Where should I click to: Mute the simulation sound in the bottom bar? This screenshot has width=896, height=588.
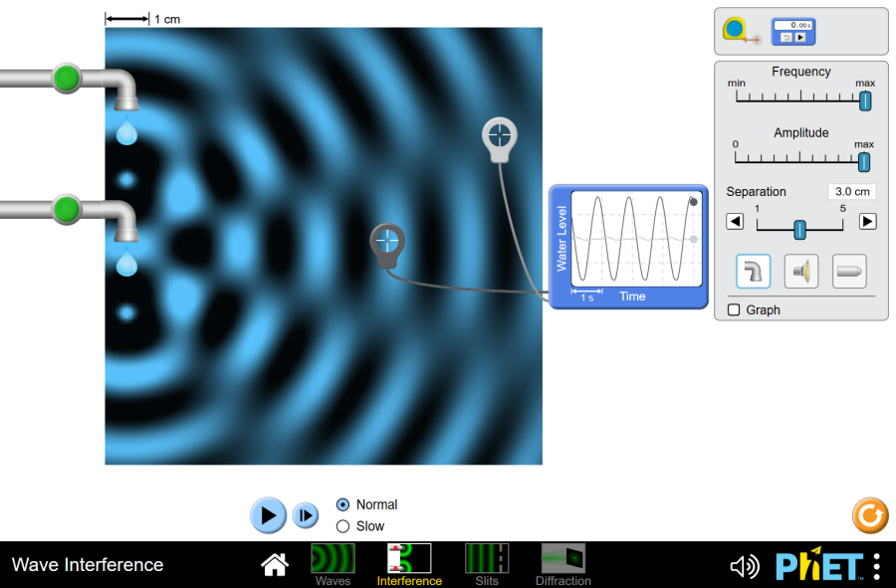pyautogui.click(x=744, y=565)
